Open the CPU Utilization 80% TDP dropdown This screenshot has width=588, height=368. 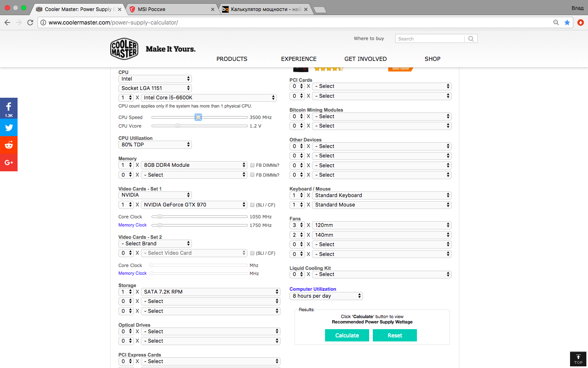(155, 145)
